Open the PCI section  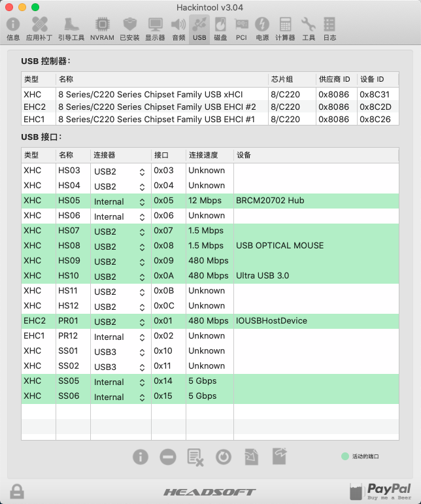click(x=241, y=29)
